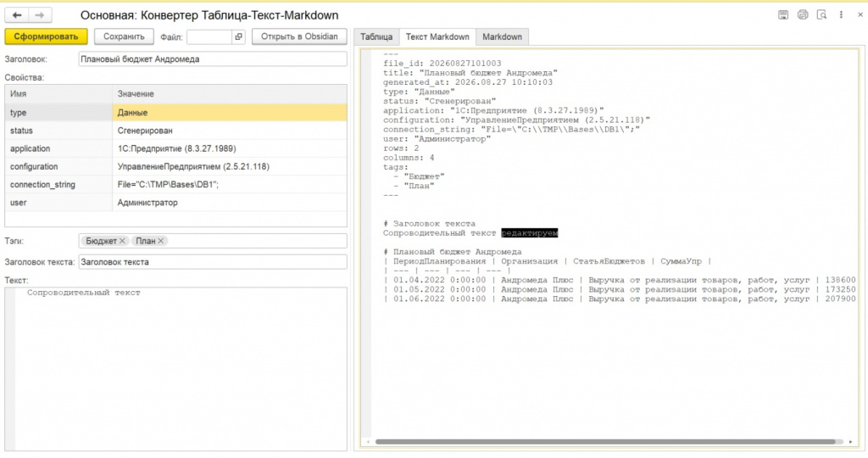This screenshot has height=458, width=868.
Task: Click the rows: 2 line
Action: [x=401, y=148]
